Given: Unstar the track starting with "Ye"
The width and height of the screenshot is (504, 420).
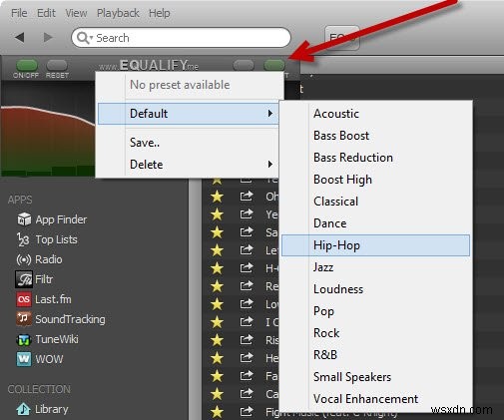Looking at the screenshot, I should [217, 214].
